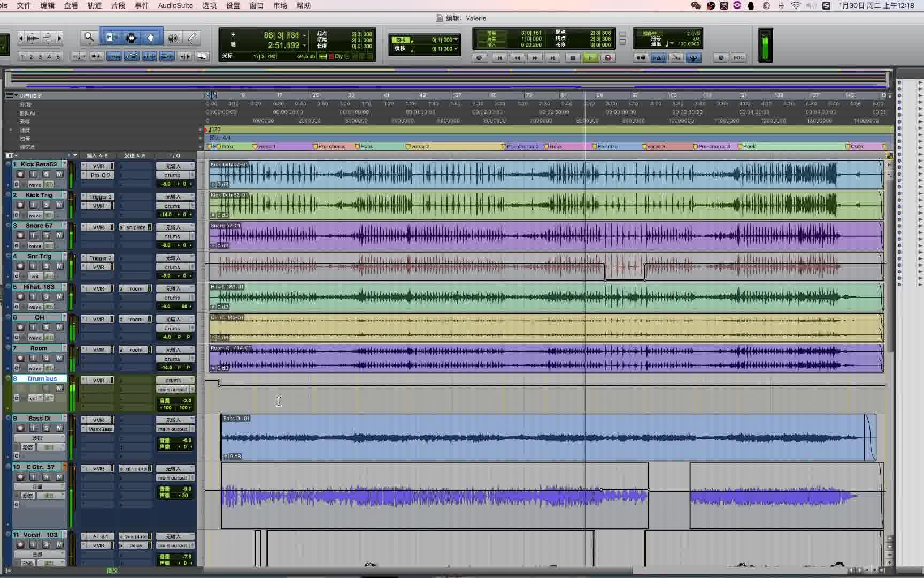Viewport: 924px width, 578px height.
Task: Open the 窗口 menu
Action: tap(256, 5)
